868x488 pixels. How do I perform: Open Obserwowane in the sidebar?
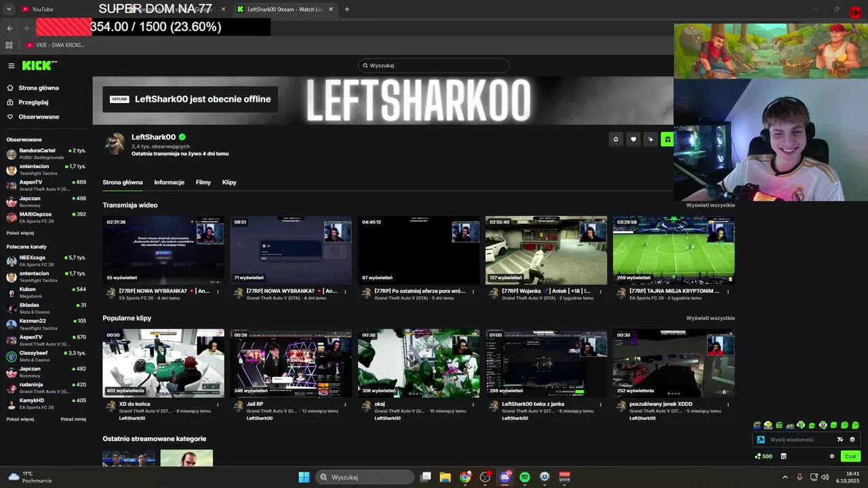tap(39, 117)
